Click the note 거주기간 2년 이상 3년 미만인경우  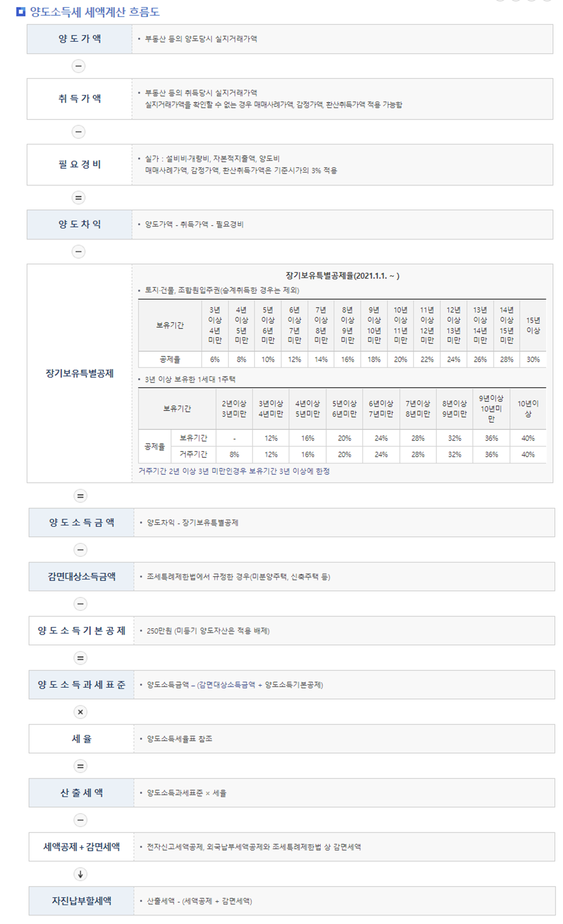pyautogui.click(x=234, y=471)
